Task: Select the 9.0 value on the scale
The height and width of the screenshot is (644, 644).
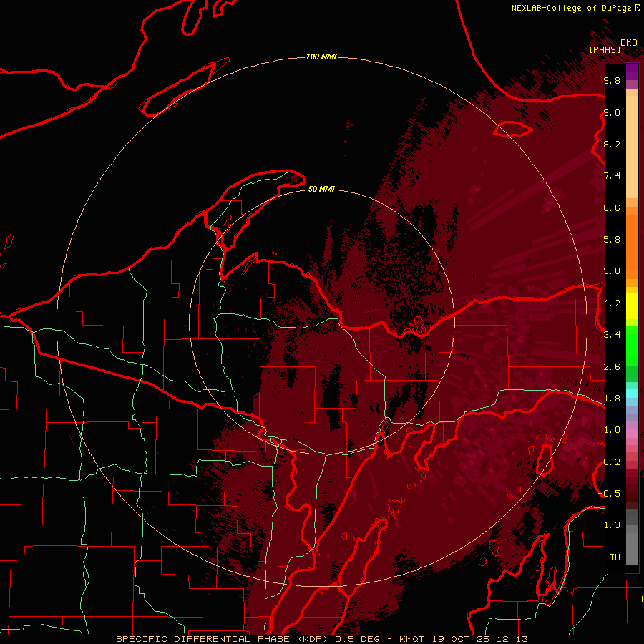Action: tap(612, 112)
